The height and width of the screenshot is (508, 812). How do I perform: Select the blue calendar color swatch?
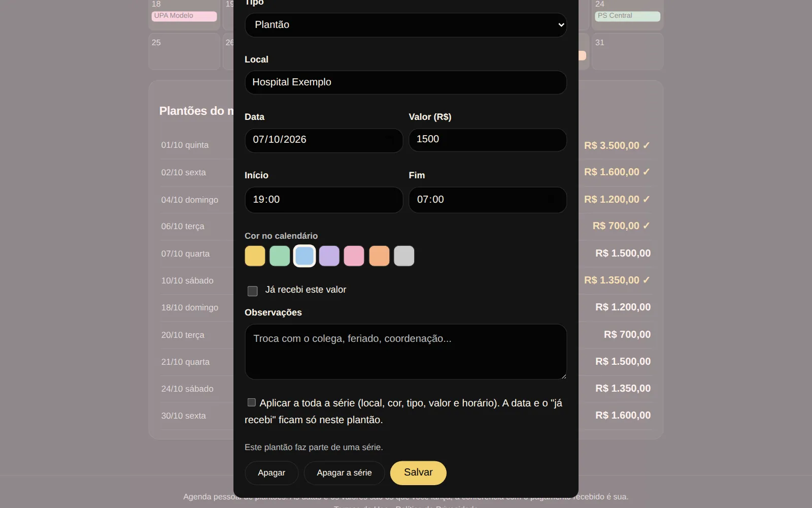coord(304,256)
